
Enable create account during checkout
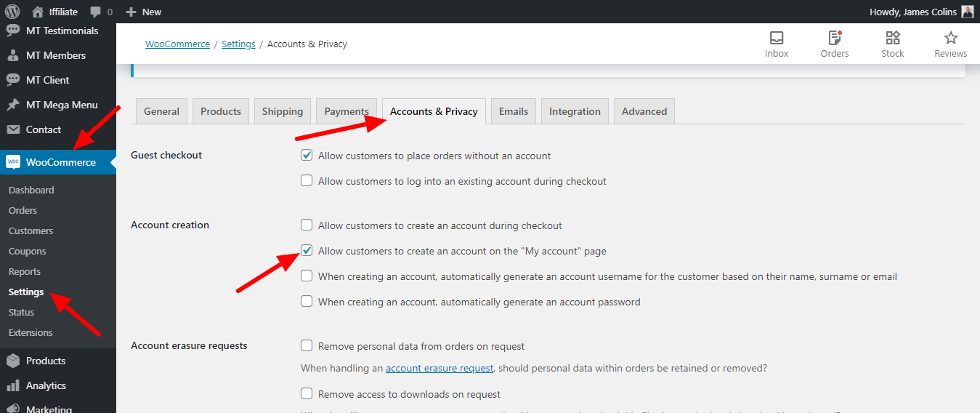pyautogui.click(x=307, y=225)
